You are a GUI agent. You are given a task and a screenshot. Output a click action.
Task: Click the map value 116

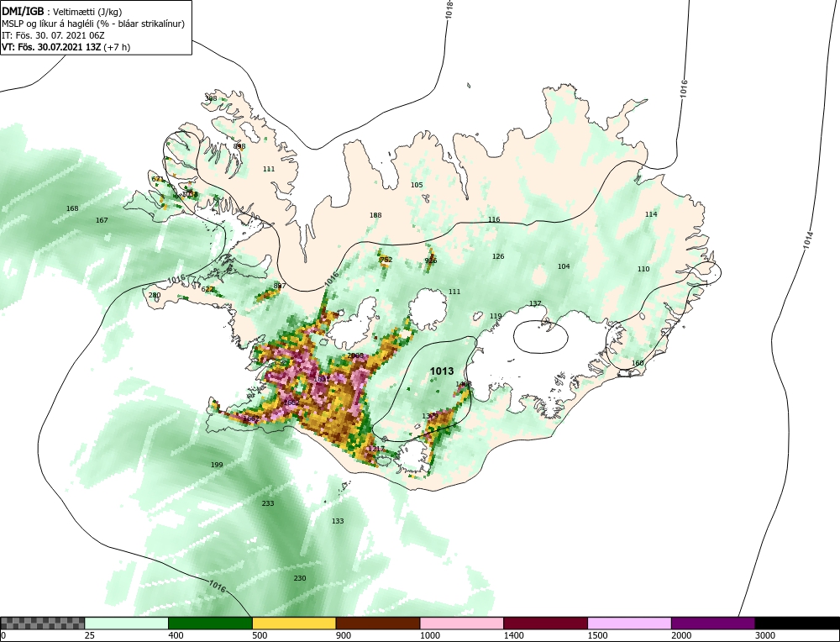[494, 219]
